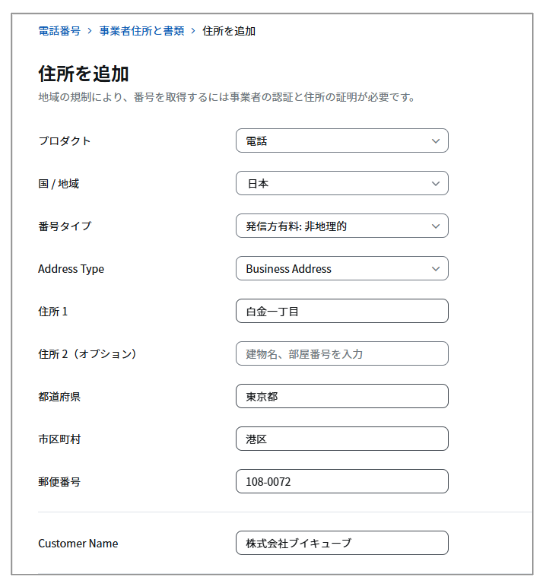Viewport: 543px width, 585px height.
Task: Open the 事業者住所と書類 breadcrumb link
Action: click(142, 31)
